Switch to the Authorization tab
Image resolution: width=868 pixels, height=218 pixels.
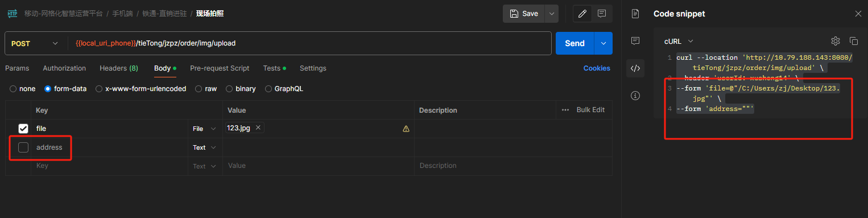[x=64, y=68]
